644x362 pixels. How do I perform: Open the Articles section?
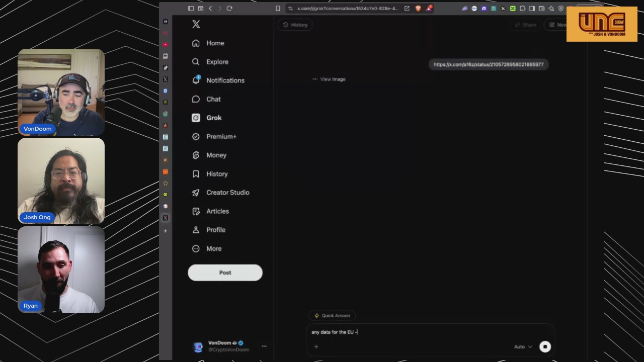[x=211, y=211]
